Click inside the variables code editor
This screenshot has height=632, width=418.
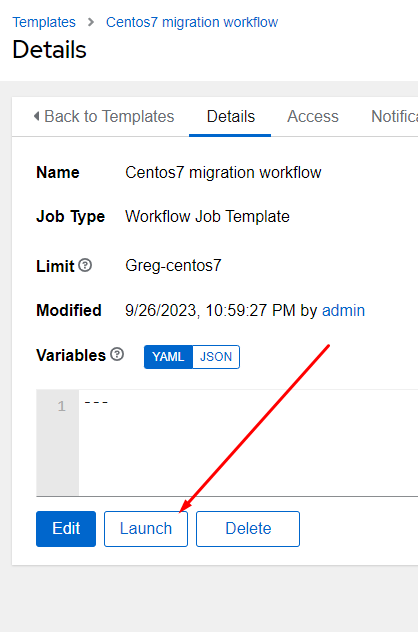(x=248, y=443)
